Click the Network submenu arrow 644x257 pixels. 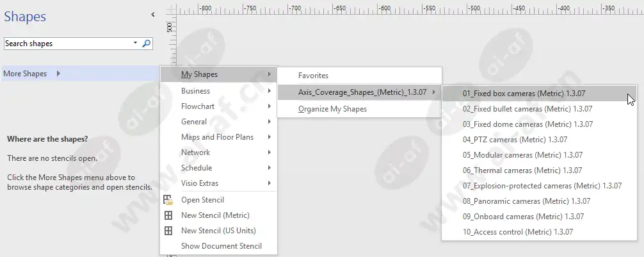tap(270, 153)
